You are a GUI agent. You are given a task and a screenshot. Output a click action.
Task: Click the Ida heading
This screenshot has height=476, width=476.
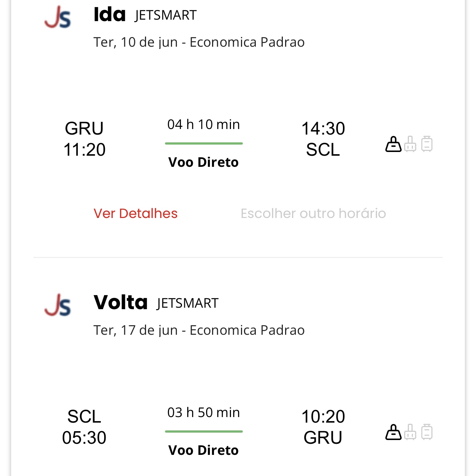point(110,15)
